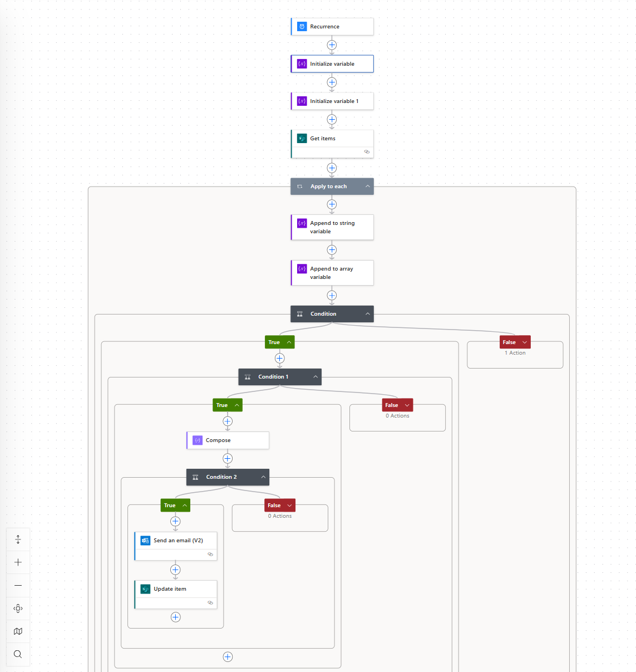This screenshot has width=636, height=672.
Task: Click the '1 Action' text under False
Action: click(515, 353)
